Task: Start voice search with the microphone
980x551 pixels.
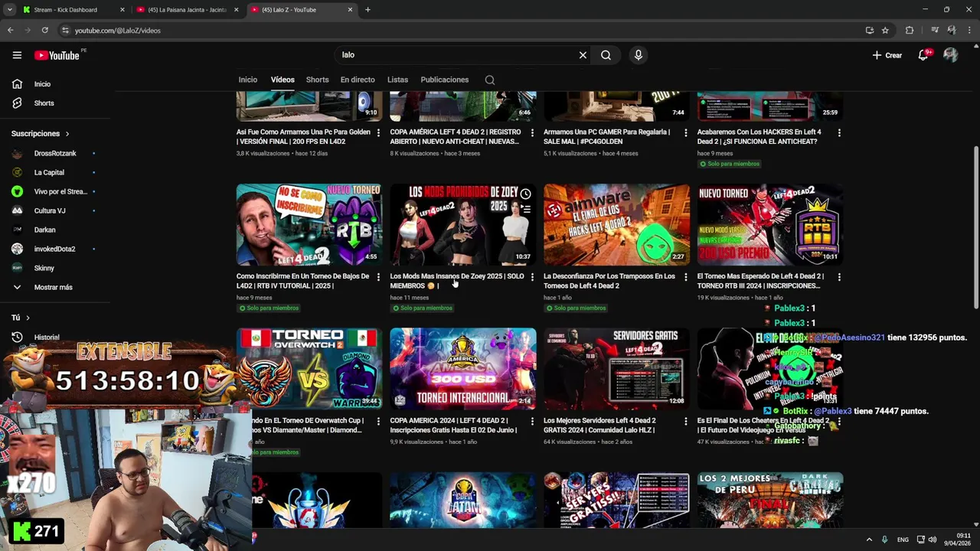Action: coord(638,55)
